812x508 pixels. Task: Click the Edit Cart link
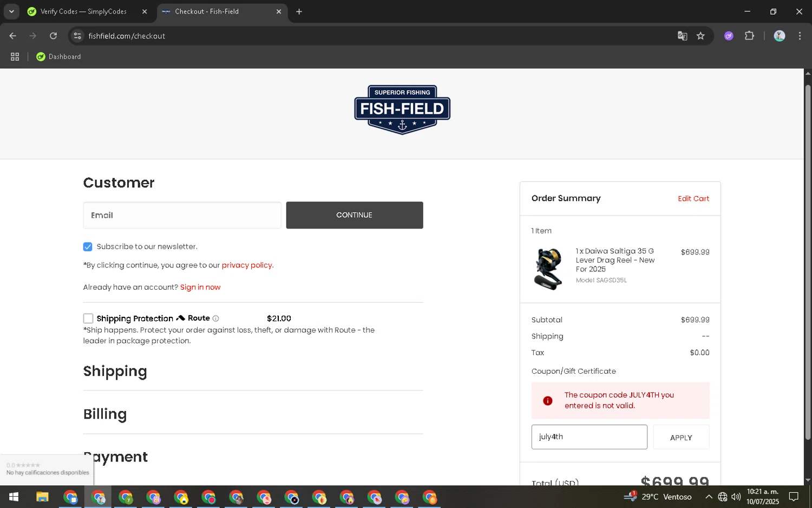tap(693, 198)
